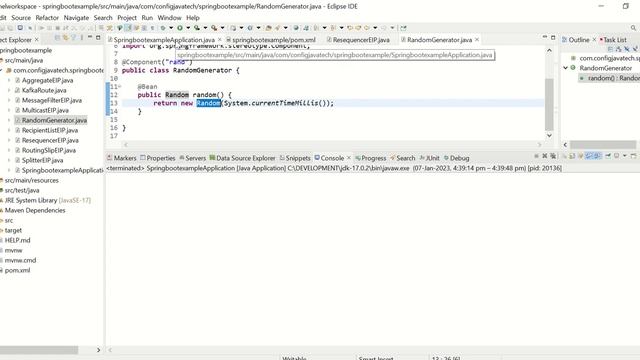Collapse the RandomGenerator node in Outline

coord(565,68)
